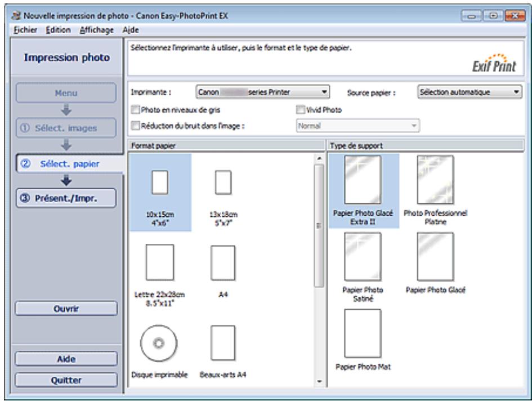Pick the Lettre 22x28cm paper icon
532x401 pixels.
point(160,262)
